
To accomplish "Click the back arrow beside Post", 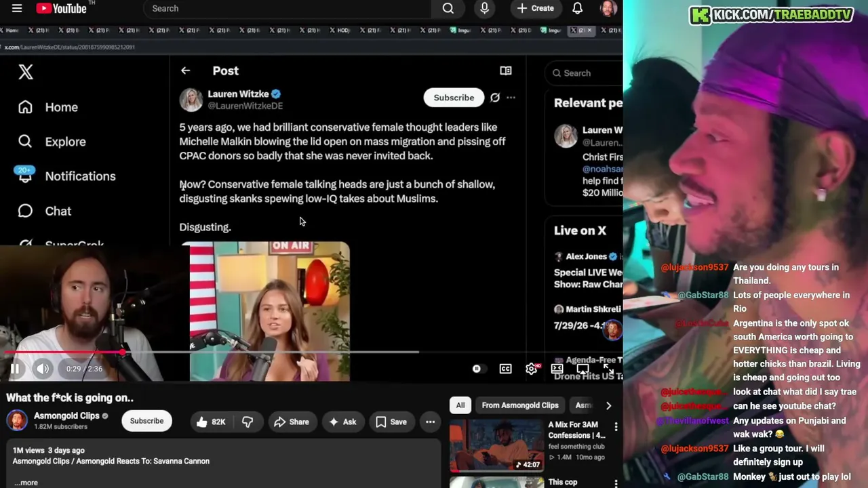I will pos(185,70).
